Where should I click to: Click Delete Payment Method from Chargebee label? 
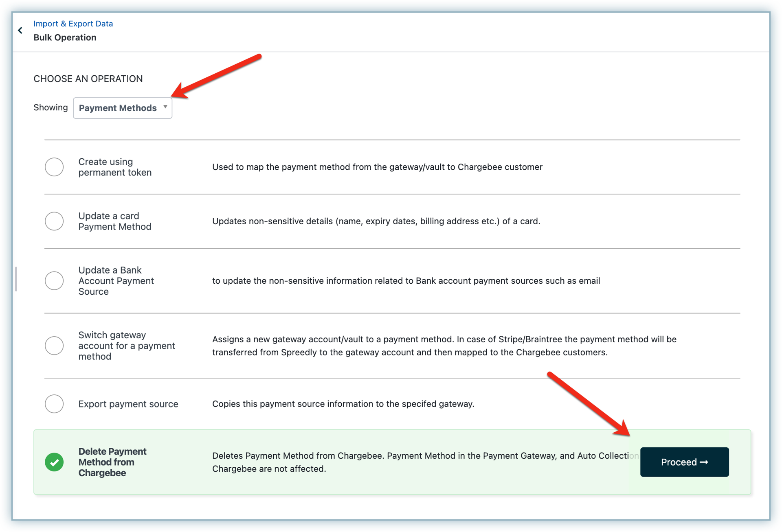[112, 462]
